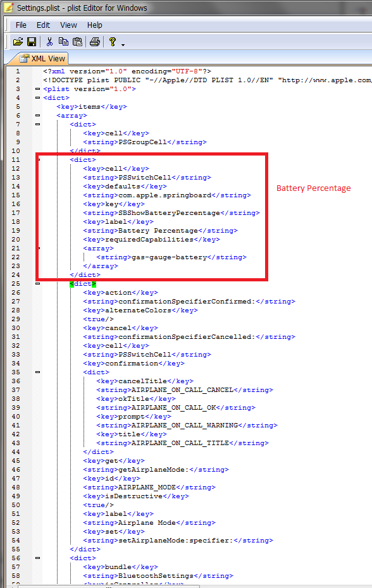This screenshot has height=588, width=372.
Task: Click the PSGroupCell string on line 9
Action: tap(142, 142)
